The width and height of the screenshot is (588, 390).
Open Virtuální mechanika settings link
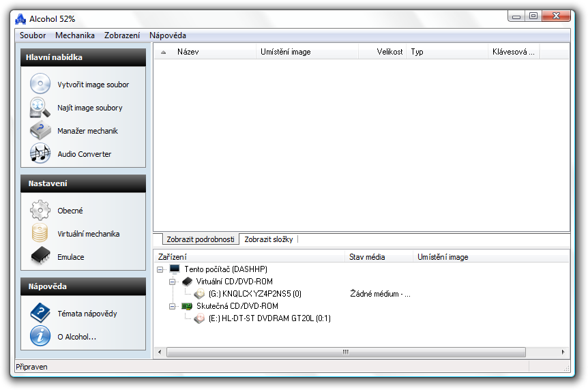point(89,234)
